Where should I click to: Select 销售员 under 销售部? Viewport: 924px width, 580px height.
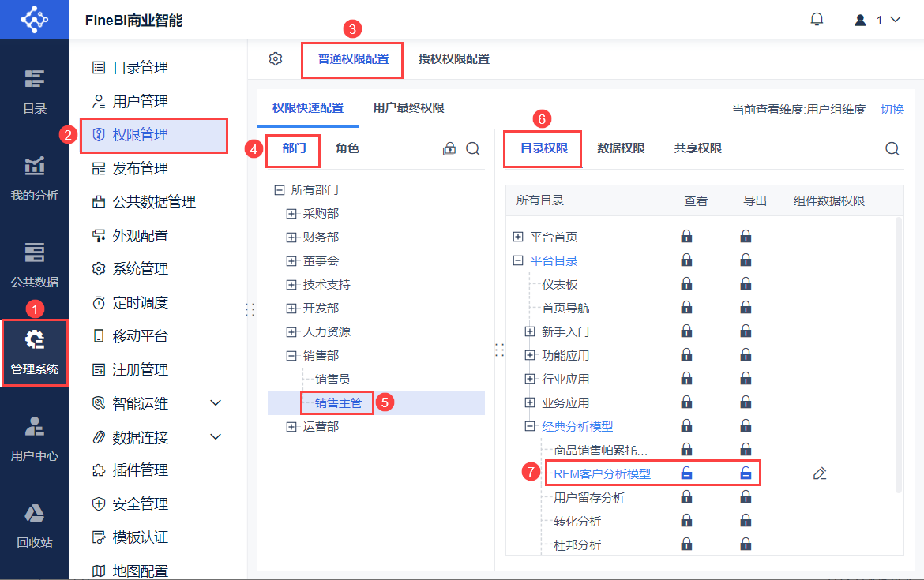(332, 380)
